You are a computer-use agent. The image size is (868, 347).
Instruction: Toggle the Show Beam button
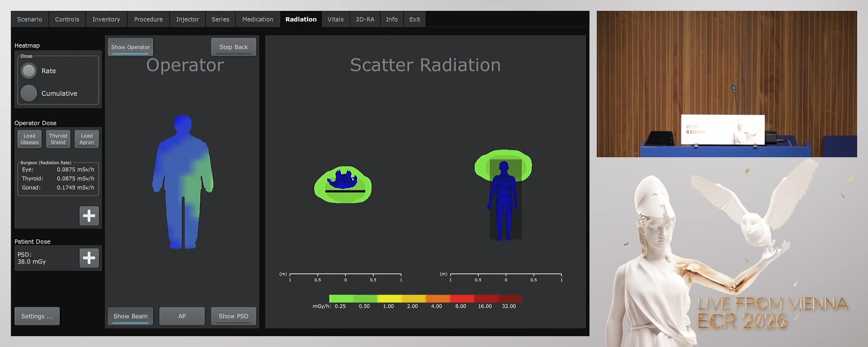(x=130, y=316)
